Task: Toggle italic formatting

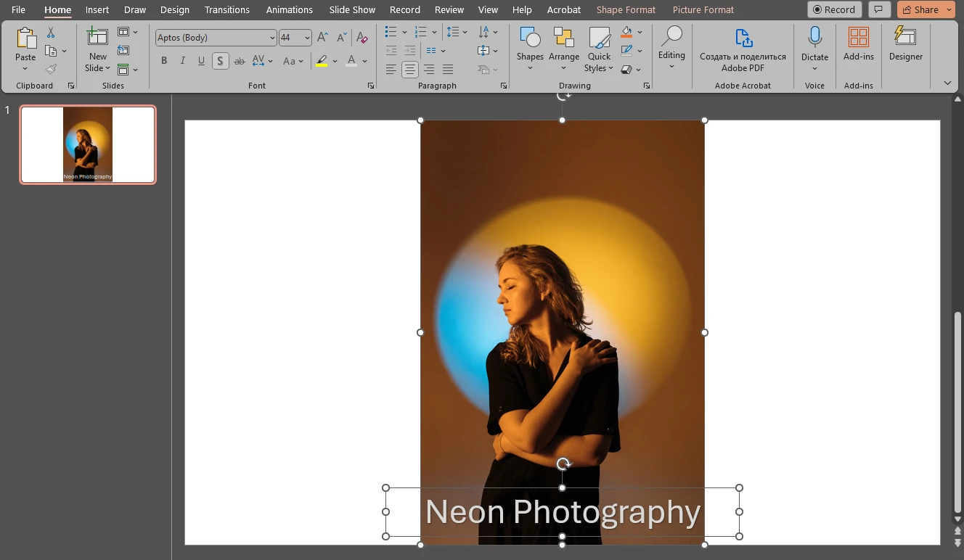Action: click(182, 61)
